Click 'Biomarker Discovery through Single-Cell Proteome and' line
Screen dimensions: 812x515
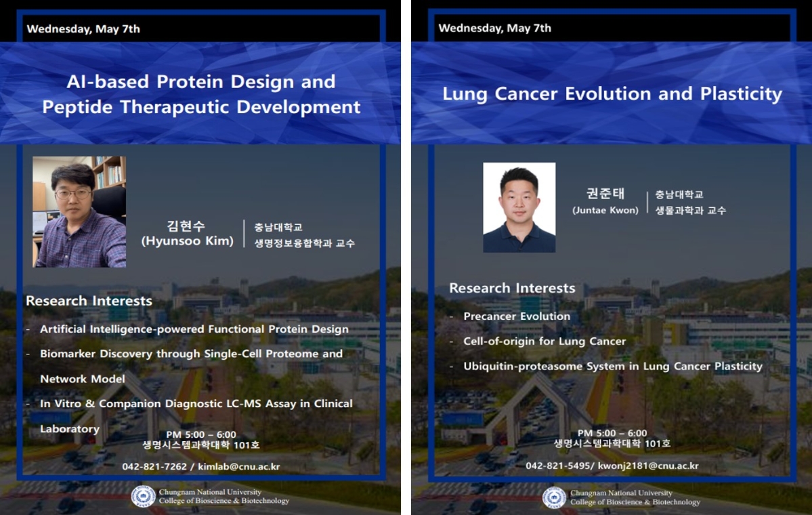(191, 354)
